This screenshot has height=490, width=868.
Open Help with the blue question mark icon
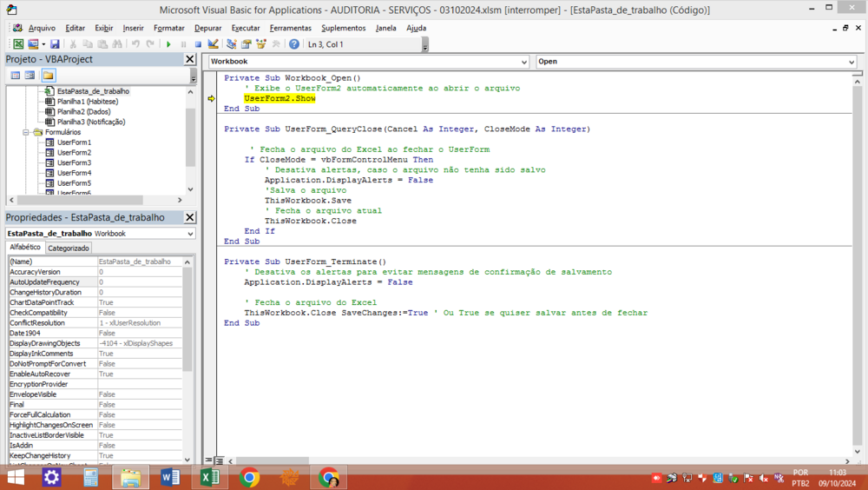coord(294,44)
